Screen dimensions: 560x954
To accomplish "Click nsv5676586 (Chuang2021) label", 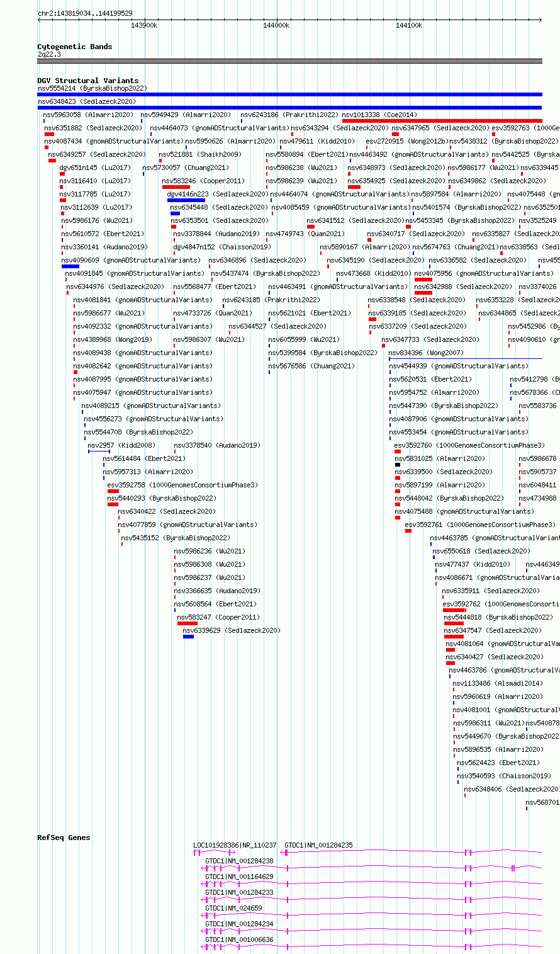I will click(x=311, y=366).
